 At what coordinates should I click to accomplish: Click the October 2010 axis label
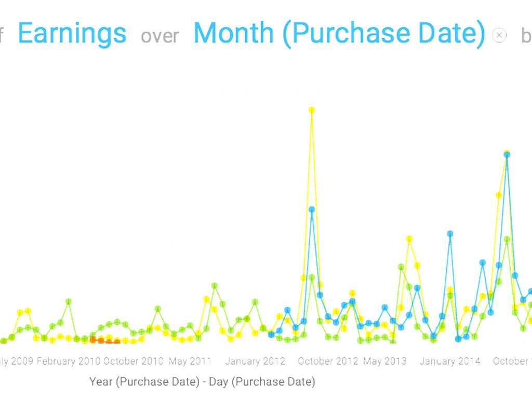133,361
